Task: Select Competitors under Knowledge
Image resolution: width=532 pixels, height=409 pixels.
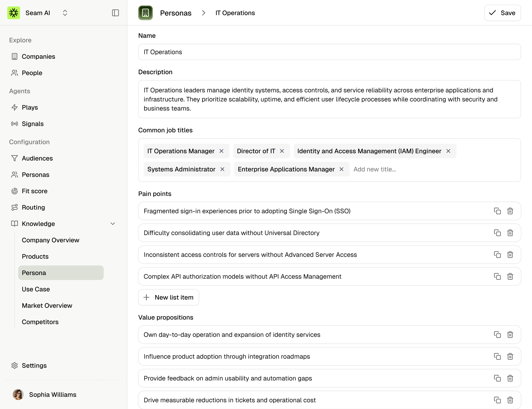Action: point(40,322)
